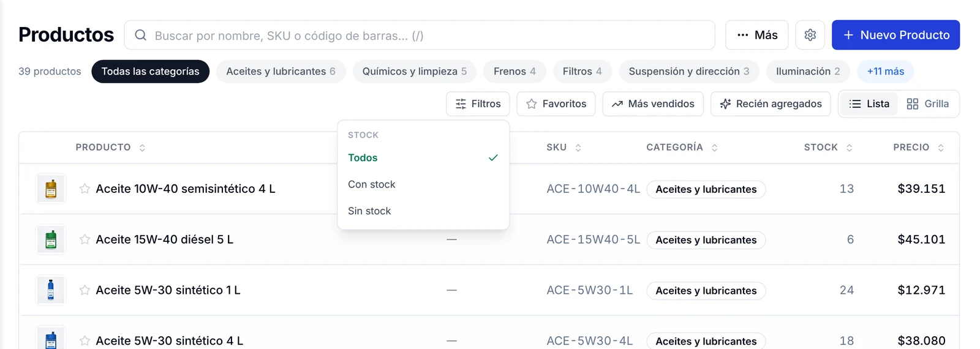This screenshot has height=349, width=980.
Task: Sort by PRODUCTO column arrows
Action: 142,148
